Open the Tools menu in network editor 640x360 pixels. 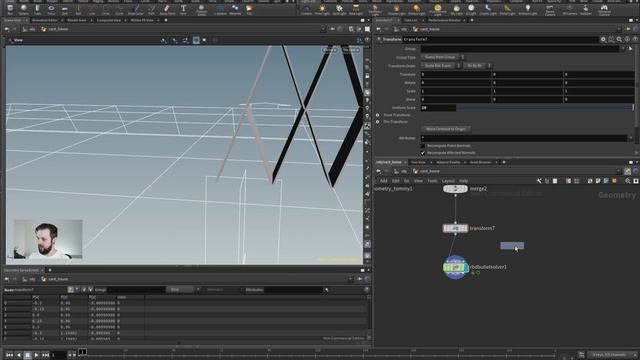coord(432,181)
